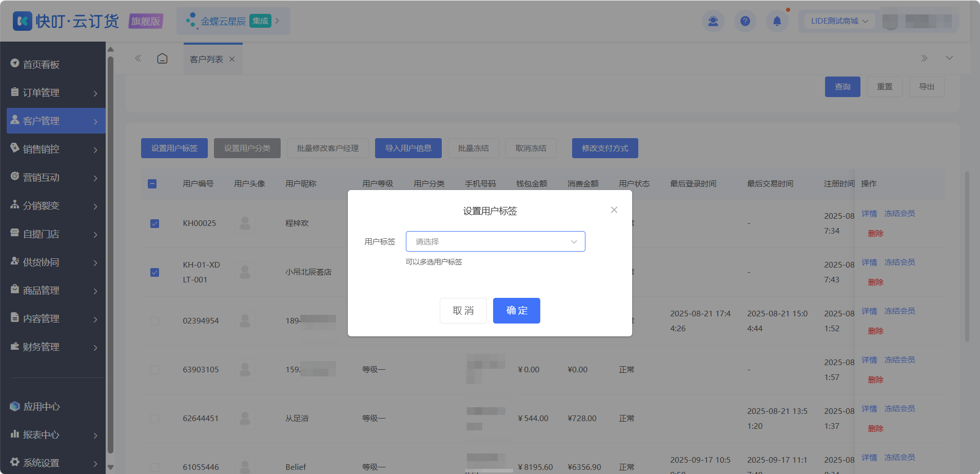Viewport: 980px width, 474px height.
Task: Open 应用中心 from the sidebar
Action: tap(41, 407)
